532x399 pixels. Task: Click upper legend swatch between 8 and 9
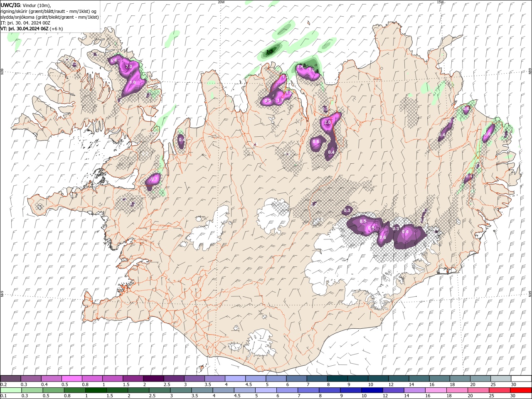tap(337, 379)
